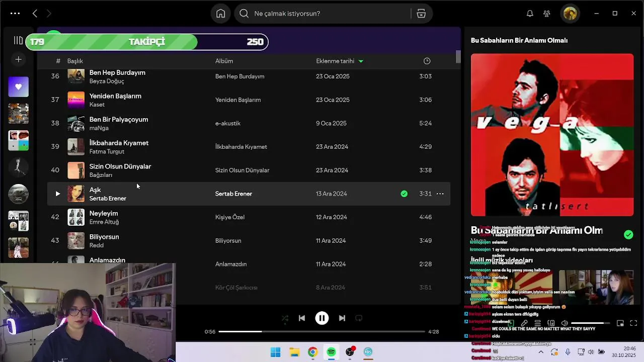
Task: Open the three-dots app menu
Action: click(15, 14)
